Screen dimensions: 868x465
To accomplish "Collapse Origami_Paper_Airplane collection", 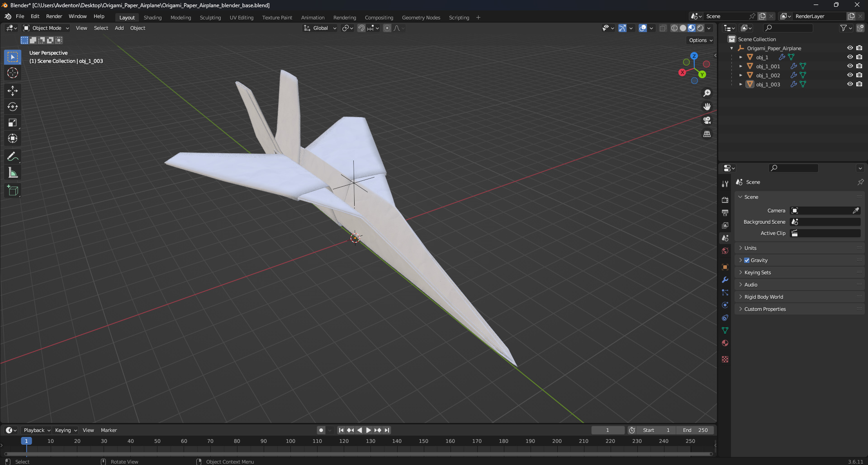I will [731, 48].
